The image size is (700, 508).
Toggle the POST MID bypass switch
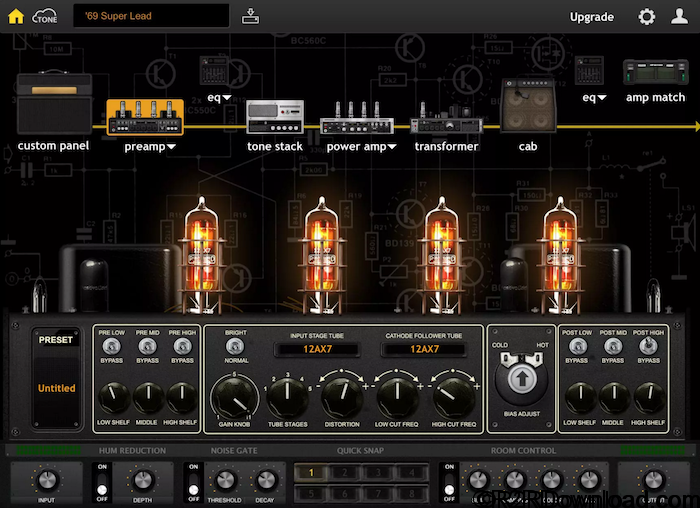[x=613, y=346]
